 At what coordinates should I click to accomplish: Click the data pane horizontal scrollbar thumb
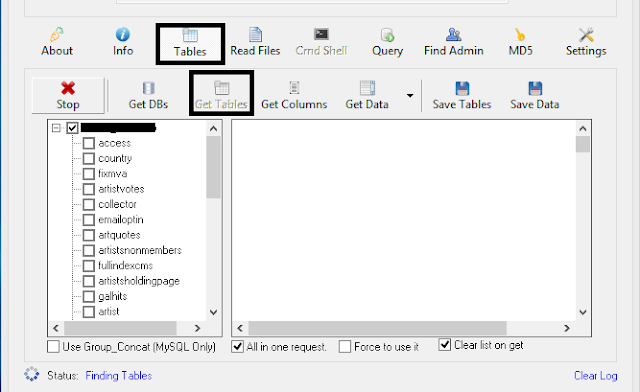pyautogui.click(x=378, y=328)
